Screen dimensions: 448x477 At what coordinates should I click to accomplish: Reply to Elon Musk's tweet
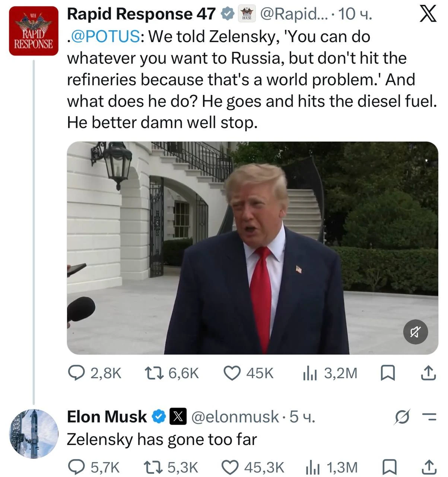pos(94,467)
